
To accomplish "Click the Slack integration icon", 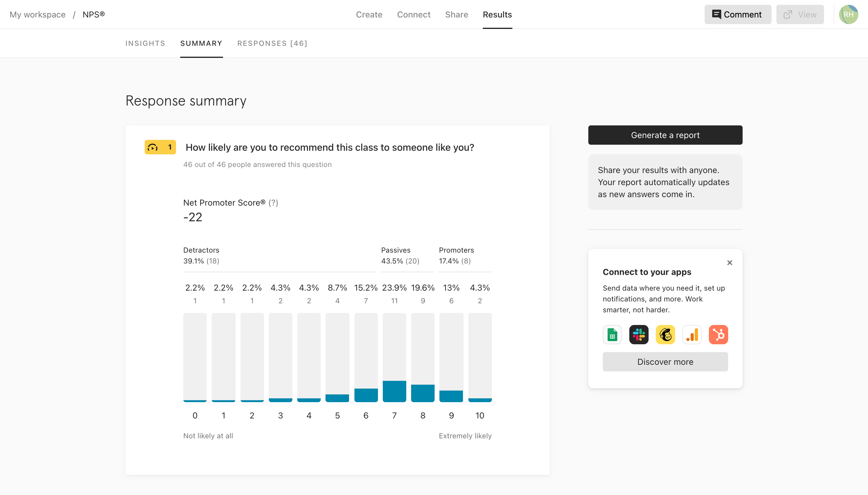I will (x=638, y=334).
